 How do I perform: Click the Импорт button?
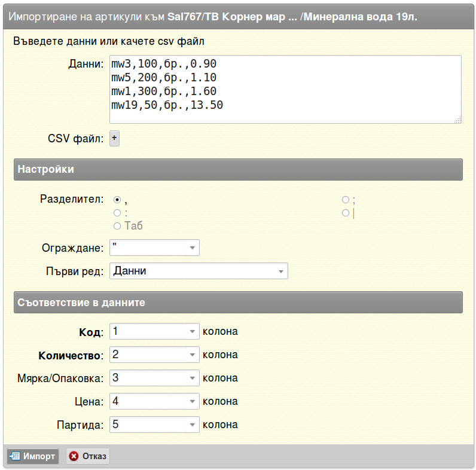coord(33,456)
